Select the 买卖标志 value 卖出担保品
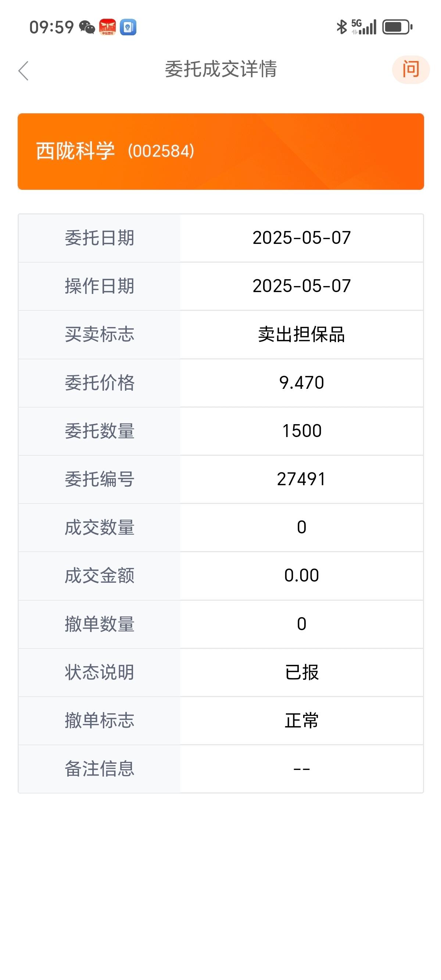Image resolution: width=441 pixels, height=980 pixels. 301,334
